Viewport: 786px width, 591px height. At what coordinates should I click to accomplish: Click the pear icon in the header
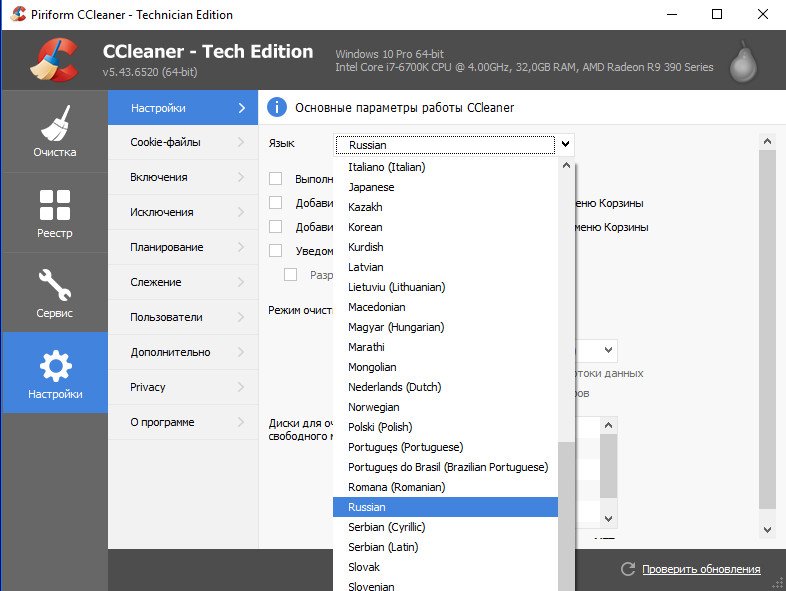coord(742,62)
